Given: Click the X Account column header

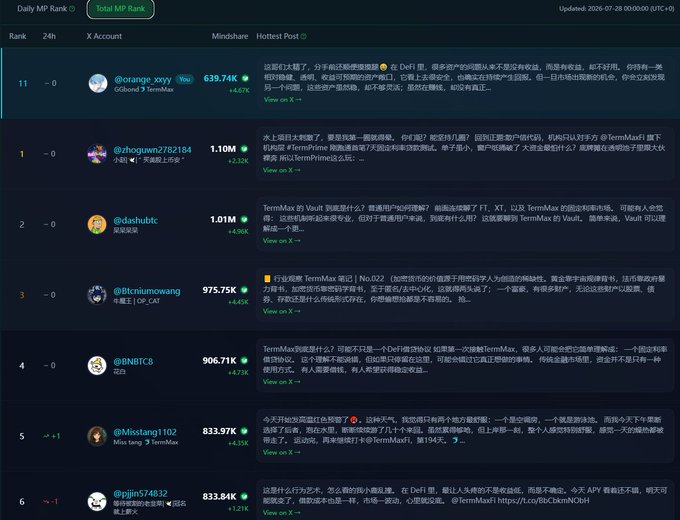Looking at the screenshot, I should click(104, 36).
